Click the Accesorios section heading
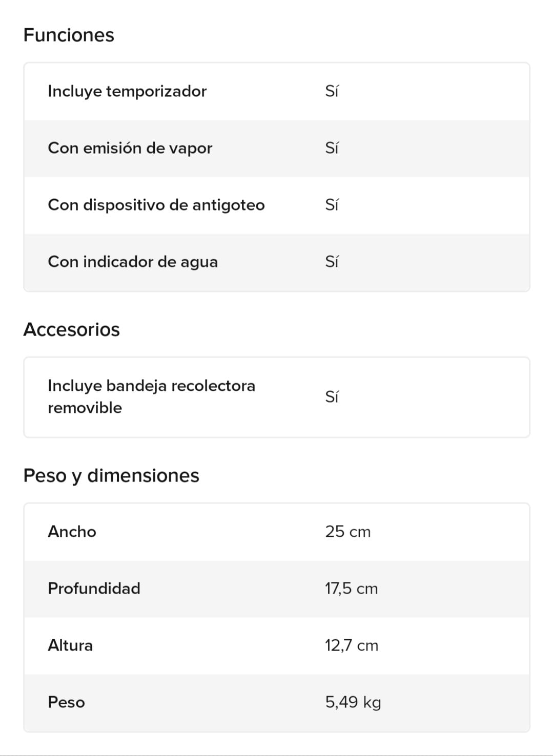The image size is (553, 756). point(72,329)
